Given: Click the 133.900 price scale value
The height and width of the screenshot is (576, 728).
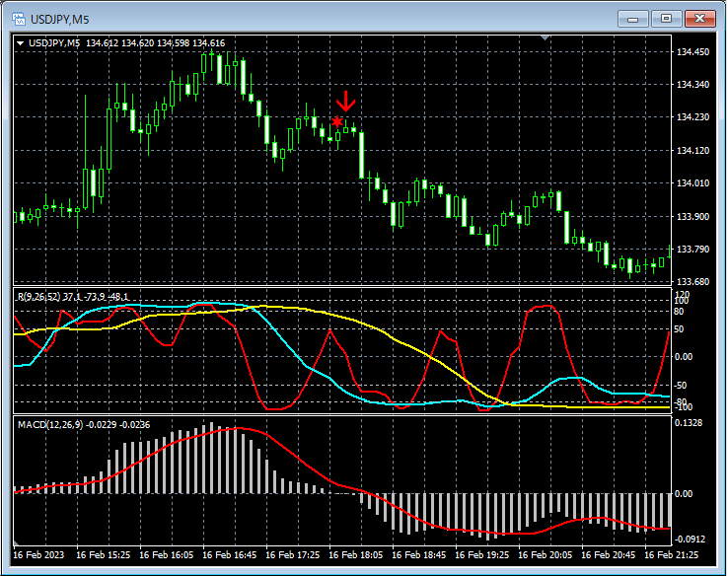Looking at the screenshot, I should point(693,217).
